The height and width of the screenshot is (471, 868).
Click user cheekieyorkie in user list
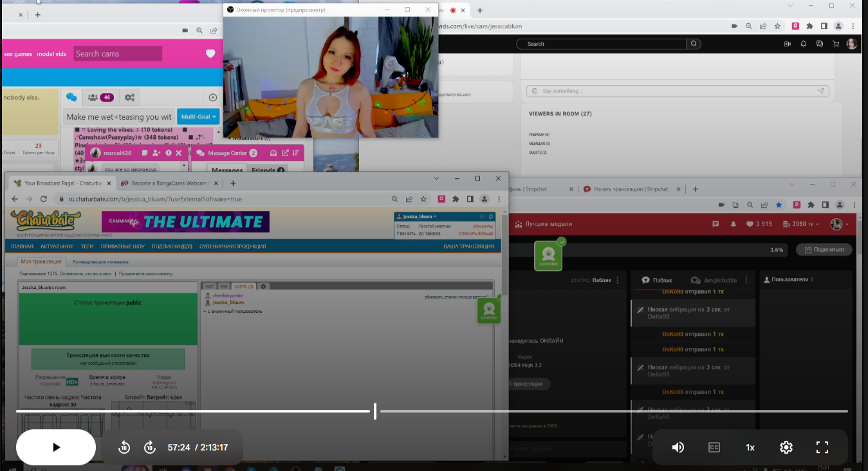227,296
